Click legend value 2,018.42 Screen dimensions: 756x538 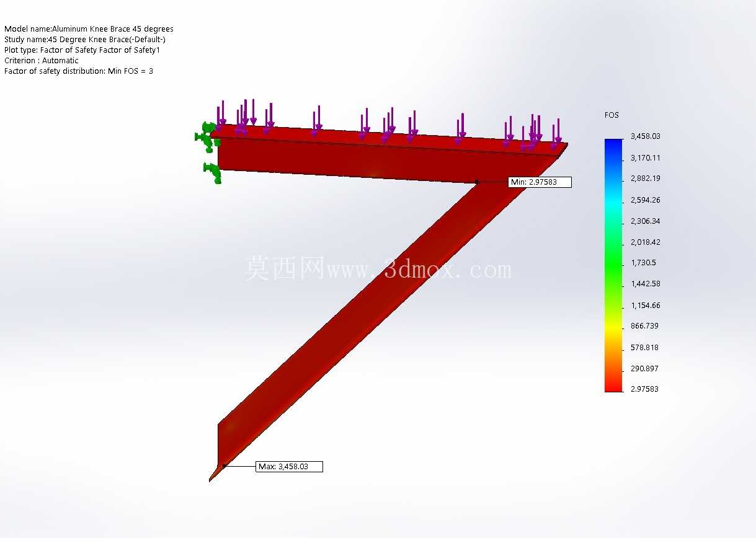[645, 242]
